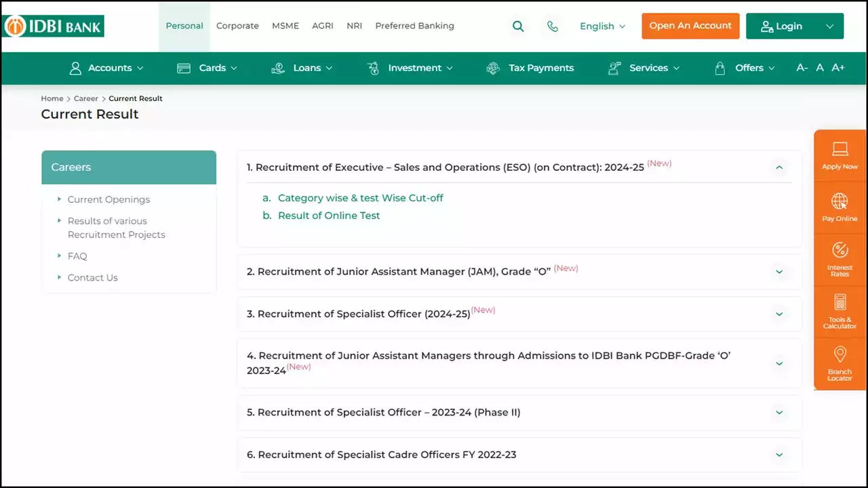Expand Specialist Officer (2024-25) section
Image resolution: width=868 pixels, height=488 pixels.
779,314
